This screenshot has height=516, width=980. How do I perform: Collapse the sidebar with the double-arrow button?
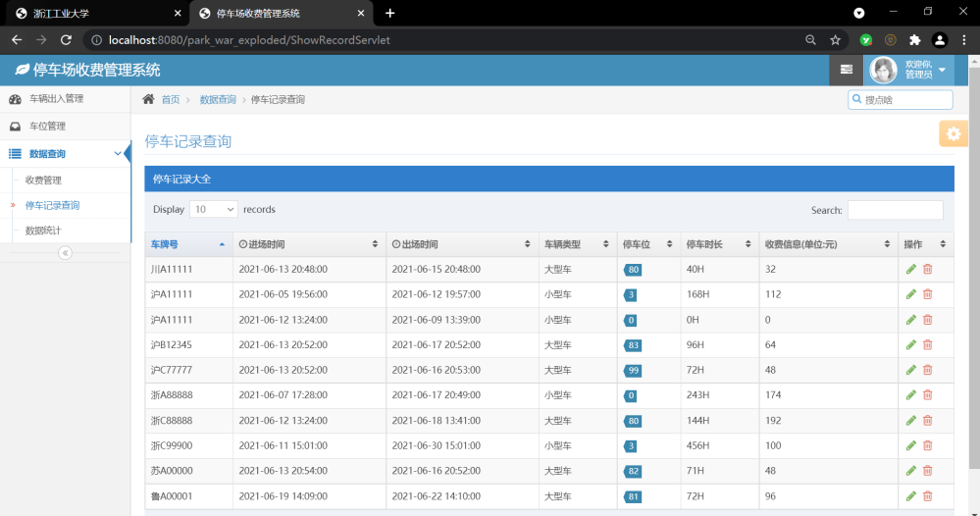[x=65, y=253]
